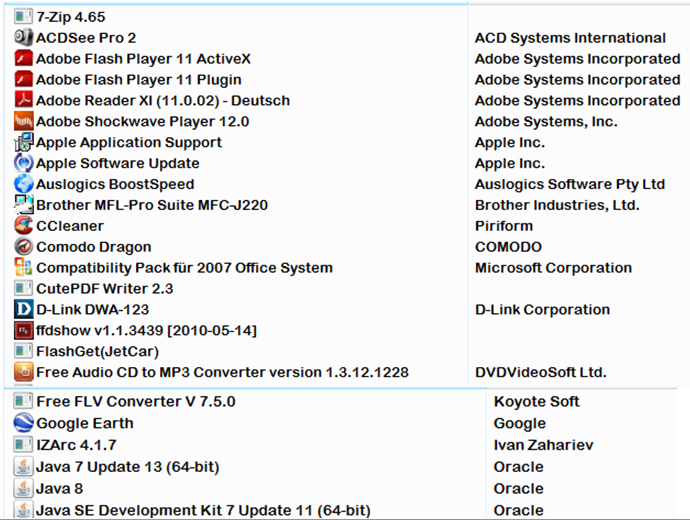690x520 pixels.
Task: Click the Compatibility Pack Office icon
Action: [23, 267]
